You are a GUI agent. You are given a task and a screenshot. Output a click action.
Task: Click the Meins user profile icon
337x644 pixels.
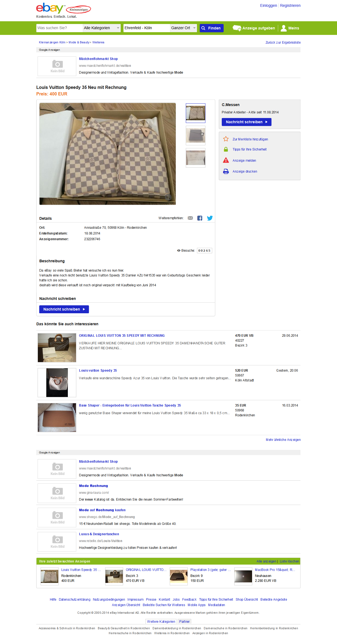284,28
